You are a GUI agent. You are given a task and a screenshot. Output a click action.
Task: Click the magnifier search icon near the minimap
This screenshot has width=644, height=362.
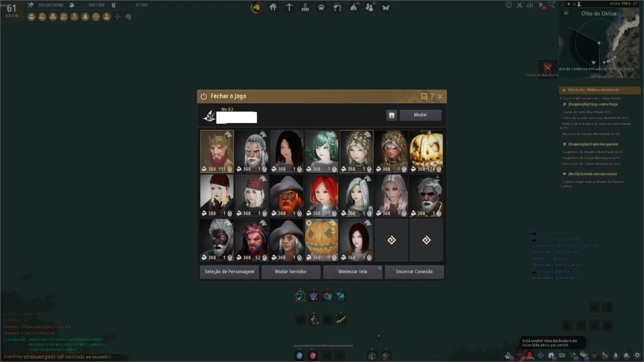click(551, 5)
